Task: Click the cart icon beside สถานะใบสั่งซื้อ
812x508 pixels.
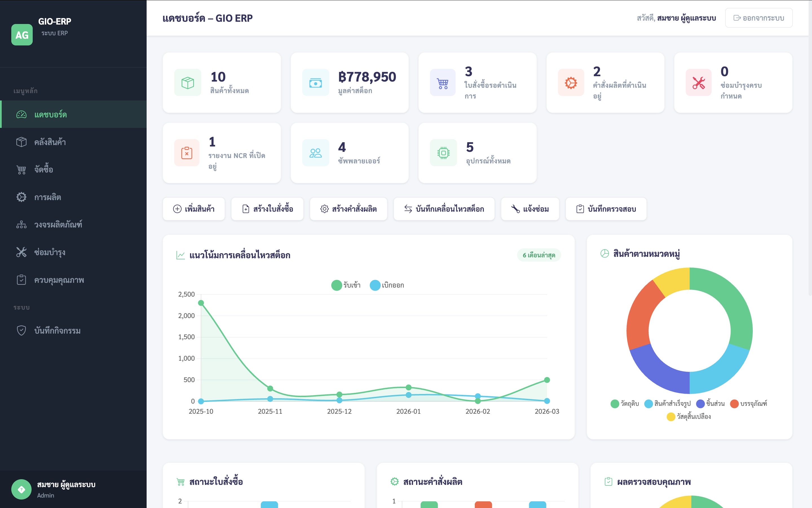Action: [180, 482]
